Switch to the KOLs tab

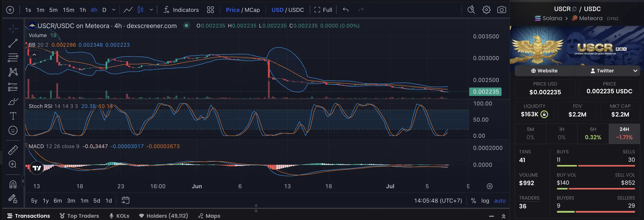click(x=119, y=216)
